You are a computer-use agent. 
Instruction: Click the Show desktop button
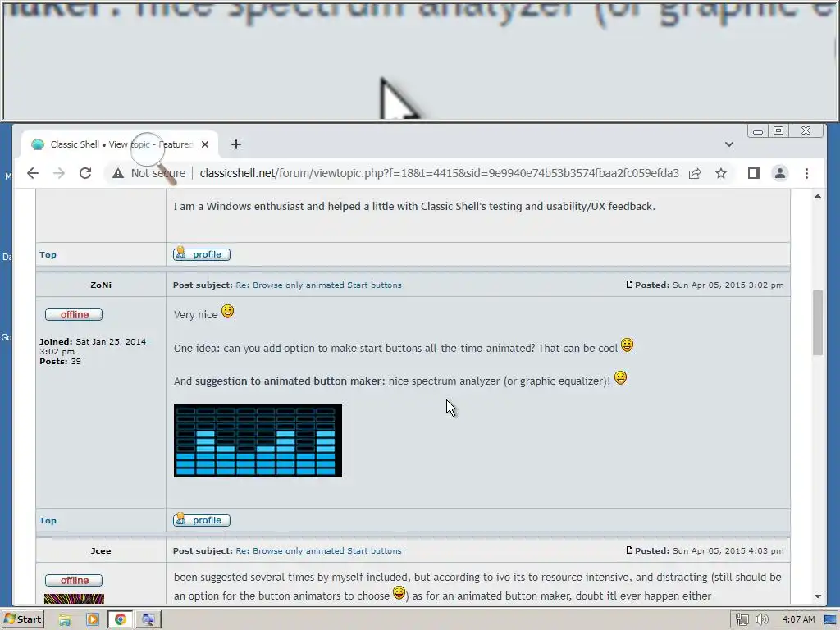(x=831, y=620)
